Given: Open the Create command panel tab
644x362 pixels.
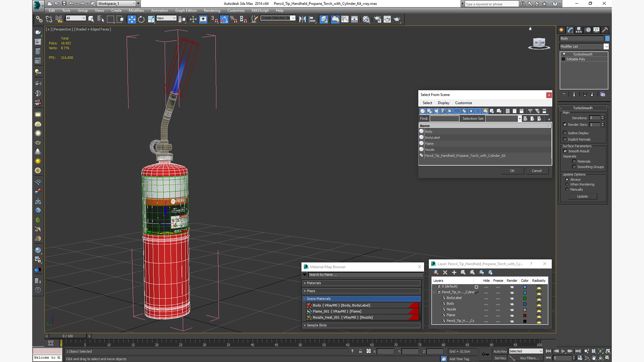Looking at the screenshot, I should coord(561,30).
